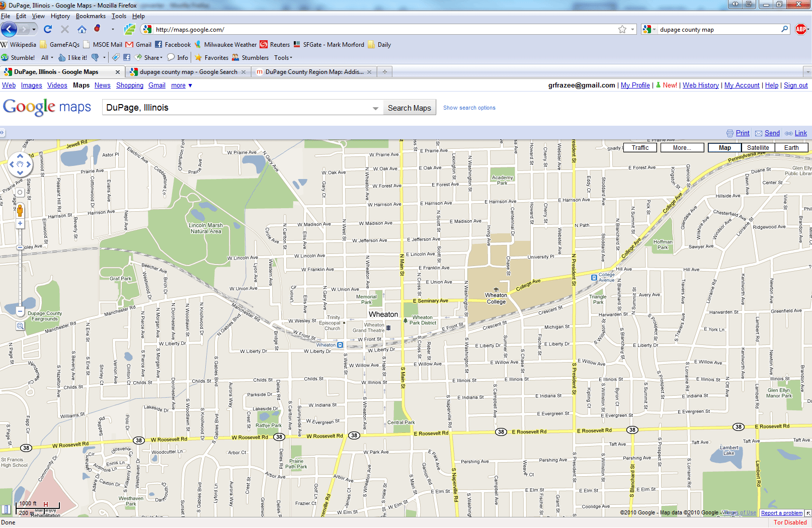This screenshot has height=528, width=812.
Task: Go back with the browser Back arrow
Action: point(9,30)
